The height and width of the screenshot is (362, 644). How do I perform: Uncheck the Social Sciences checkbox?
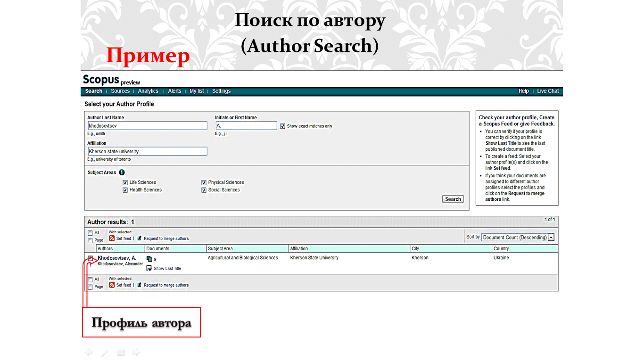204,190
